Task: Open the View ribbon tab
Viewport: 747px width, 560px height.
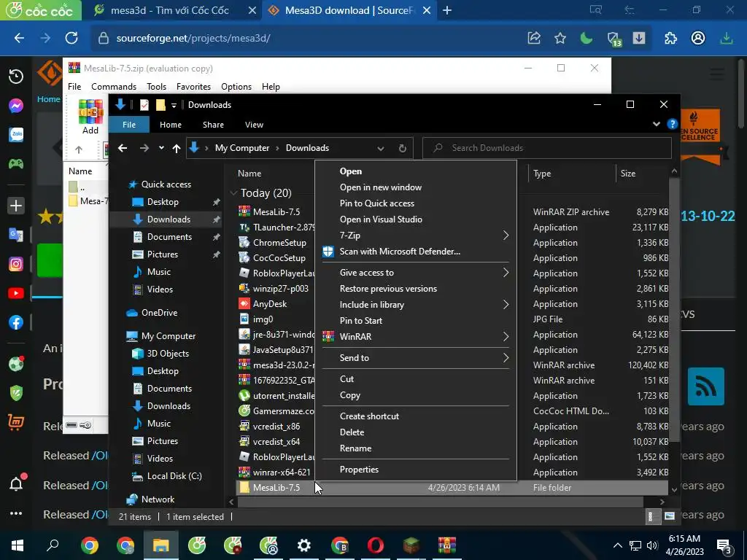Action: pyautogui.click(x=254, y=125)
